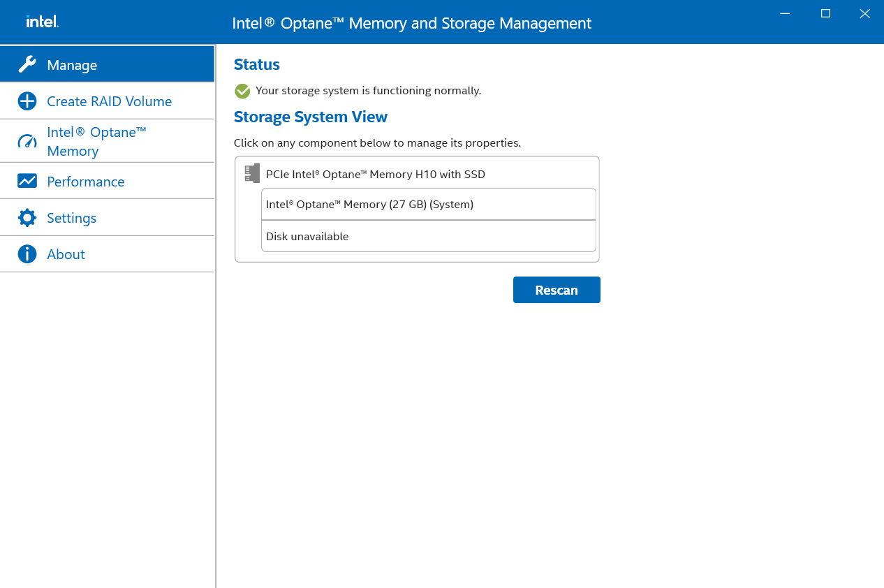Click the memory module icon beside PCIe device
Screen dimensions: 884x588
click(x=251, y=172)
